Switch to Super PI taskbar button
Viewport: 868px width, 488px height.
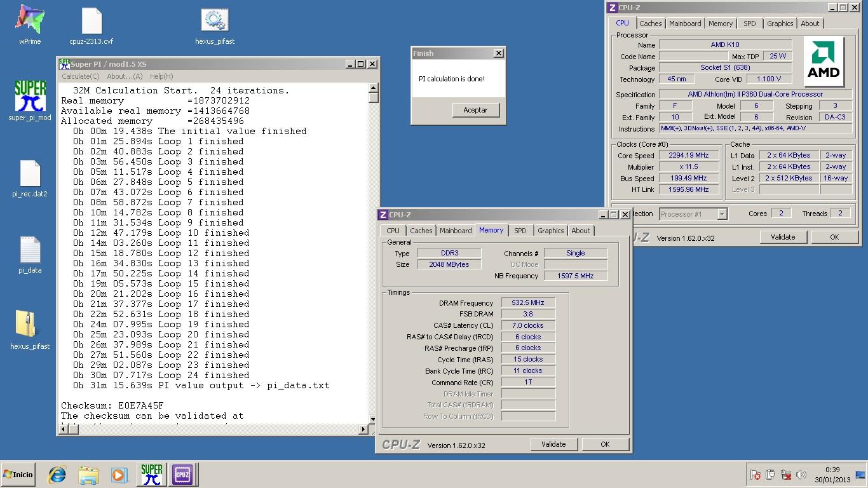point(151,475)
